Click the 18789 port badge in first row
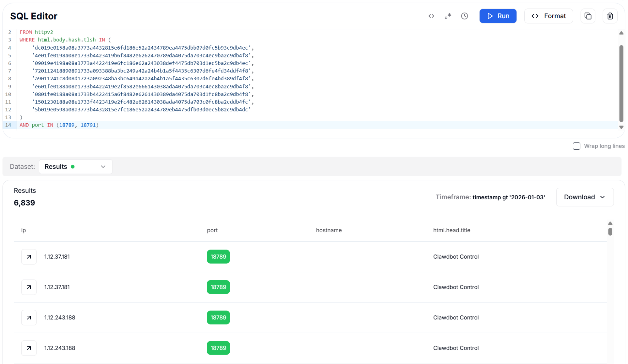The height and width of the screenshot is (364, 628). click(x=218, y=257)
